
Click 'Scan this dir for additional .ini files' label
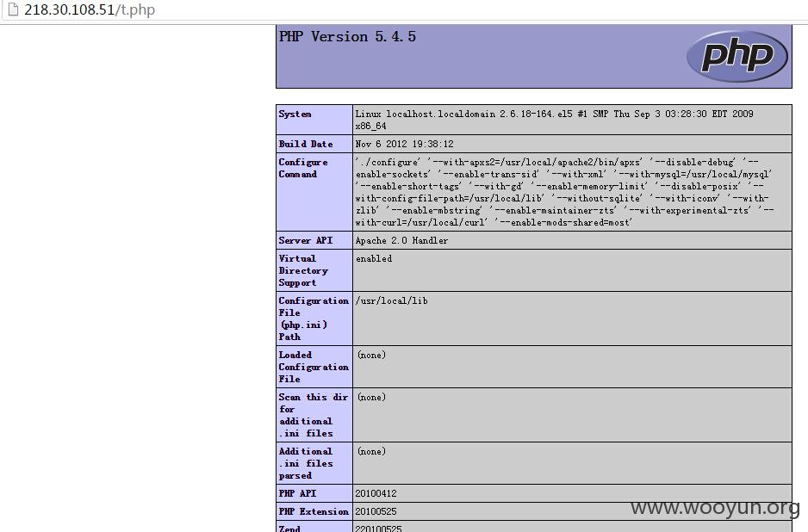click(x=314, y=415)
